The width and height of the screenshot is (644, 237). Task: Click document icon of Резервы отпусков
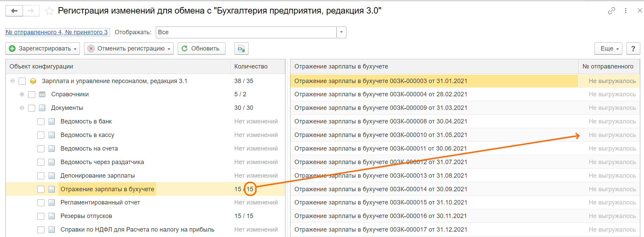pyautogui.click(x=52, y=216)
